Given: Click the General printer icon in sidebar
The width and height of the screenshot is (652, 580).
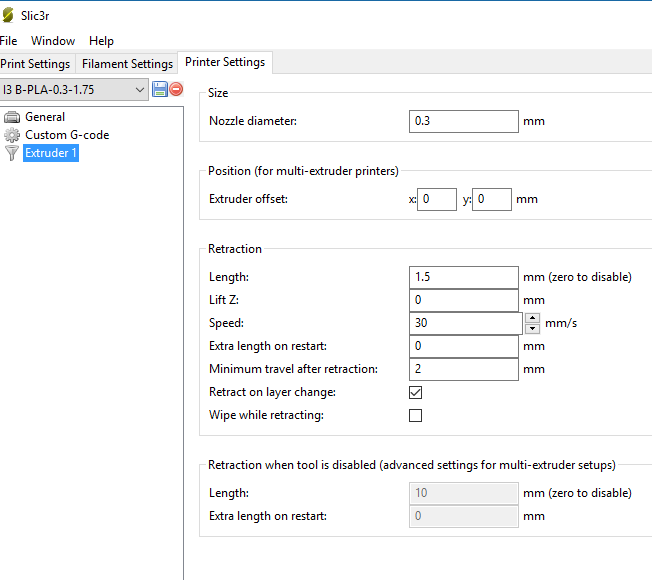Looking at the screenshot, I should [12, 117].
